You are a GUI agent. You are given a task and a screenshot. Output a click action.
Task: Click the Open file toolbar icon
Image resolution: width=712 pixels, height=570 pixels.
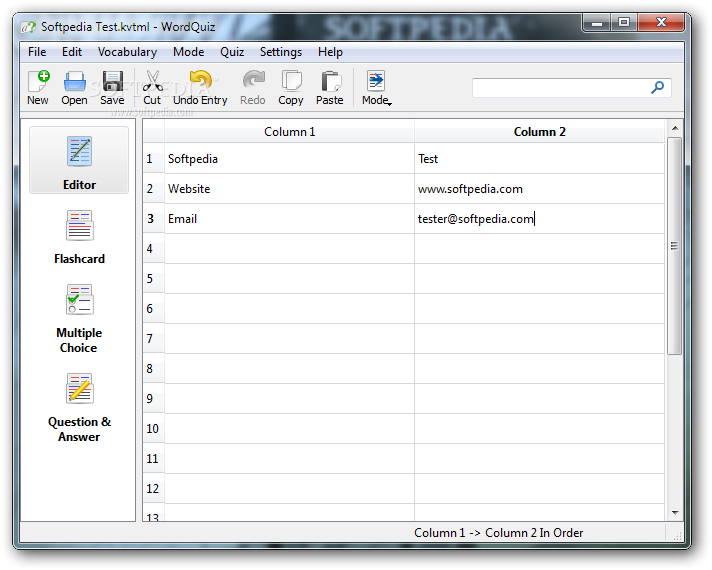tap(74, 88)
